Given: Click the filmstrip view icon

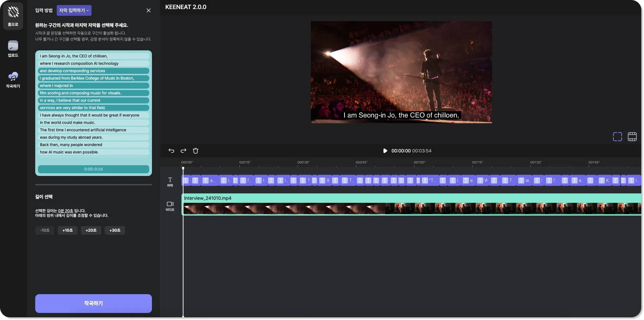Looking at the screenshot, I should (x=632, y=137).
